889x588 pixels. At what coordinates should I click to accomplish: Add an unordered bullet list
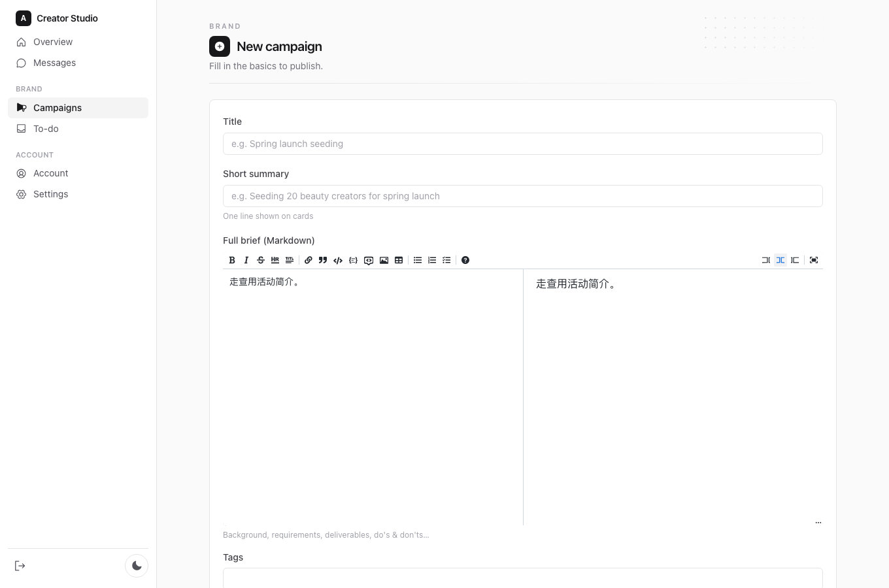pyautogui.click(x=418, y=260)
